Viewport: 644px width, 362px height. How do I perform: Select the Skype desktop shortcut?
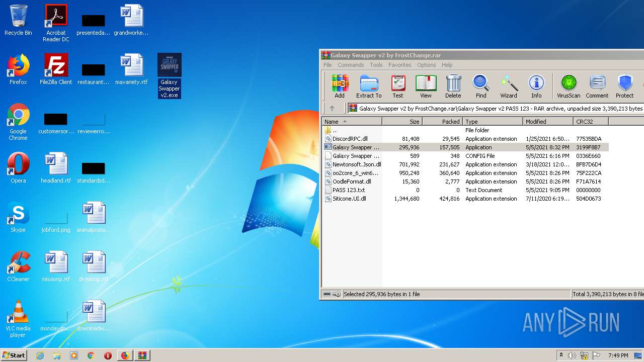pos(18,217)
